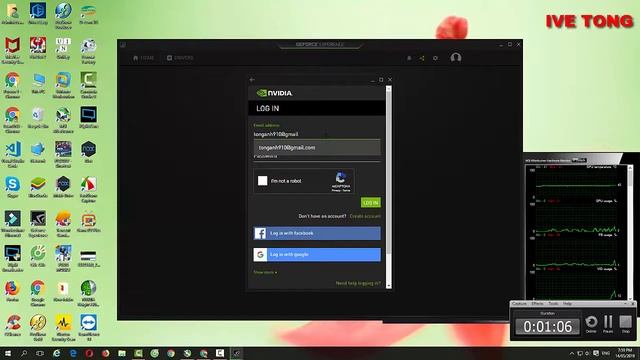Screen dimensions: 640x360
Task: Select the Google Chrome desktop icon
Action: click(38, 293)
